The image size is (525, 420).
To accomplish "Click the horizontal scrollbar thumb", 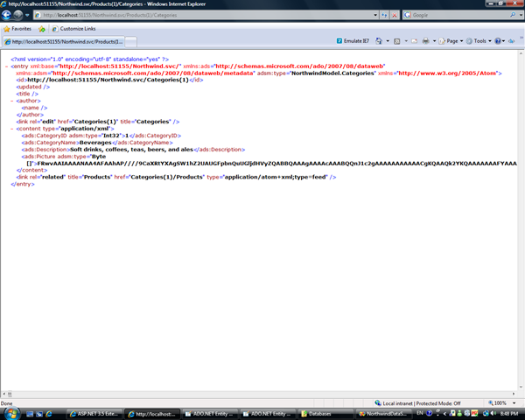I will click(x=10, y=395).
